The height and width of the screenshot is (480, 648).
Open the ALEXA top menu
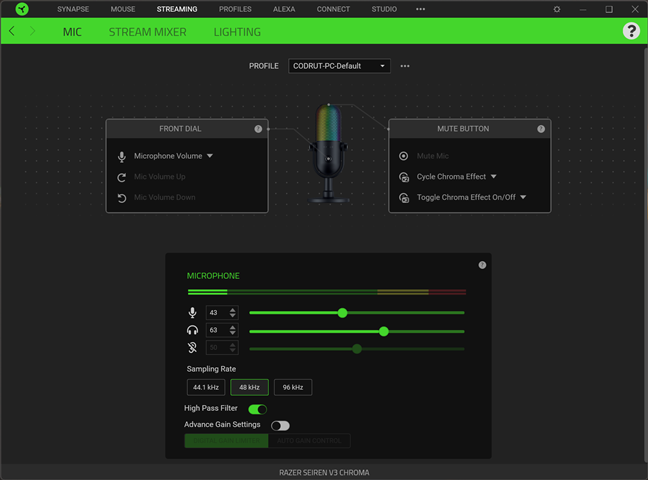[x=284, y=9]
